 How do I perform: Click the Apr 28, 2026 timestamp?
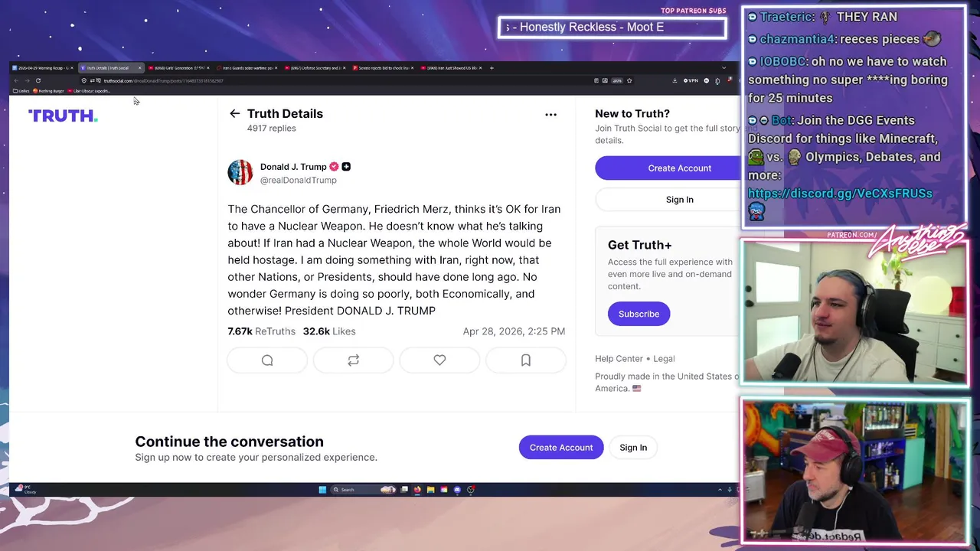click(x=514, y=331)
